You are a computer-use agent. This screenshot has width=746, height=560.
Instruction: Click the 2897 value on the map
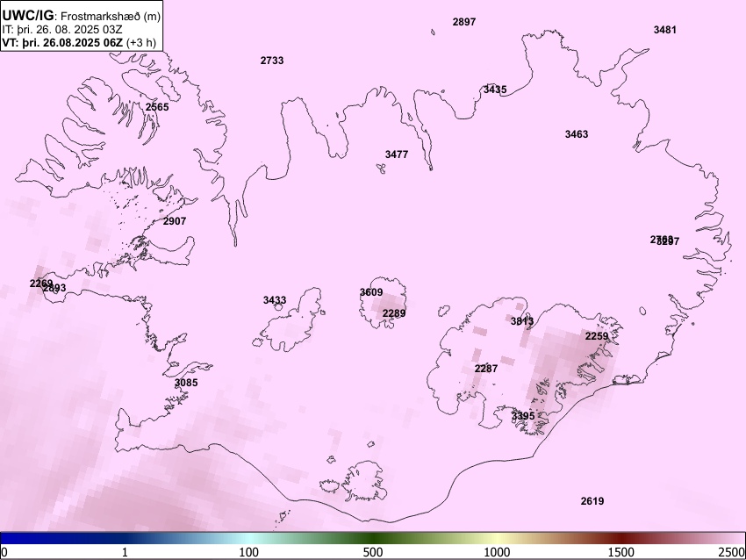(x=464, y=22)
